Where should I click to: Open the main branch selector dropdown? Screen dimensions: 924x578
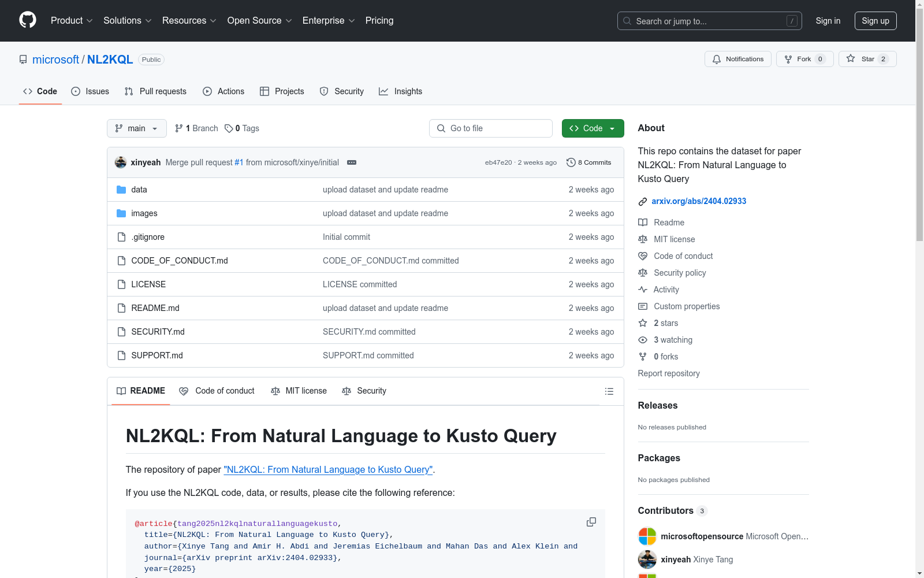137,128
